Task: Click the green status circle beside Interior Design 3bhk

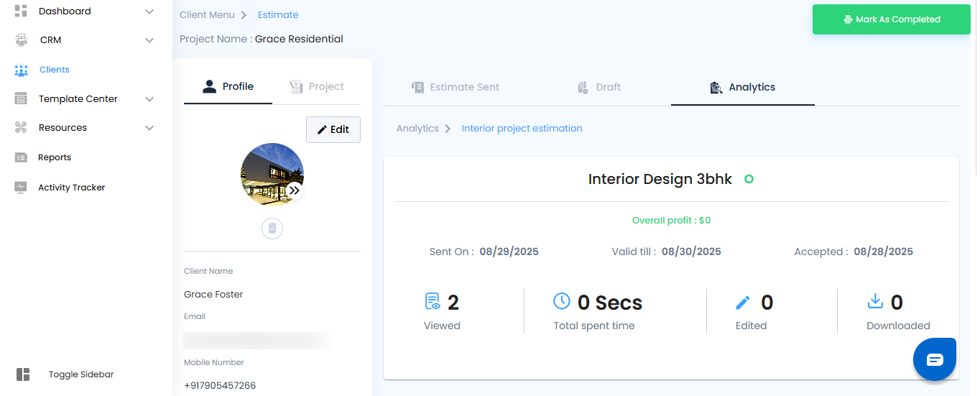Action: (749, 179)
